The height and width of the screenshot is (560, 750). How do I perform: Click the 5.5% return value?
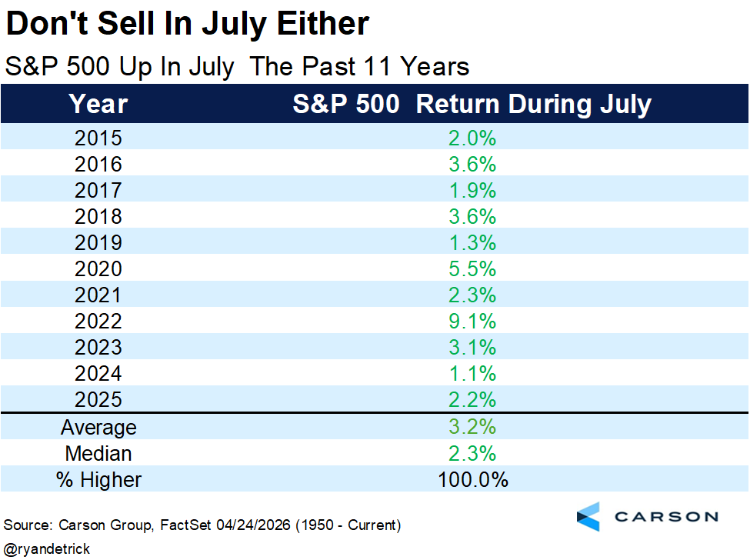tap(472, 268)
